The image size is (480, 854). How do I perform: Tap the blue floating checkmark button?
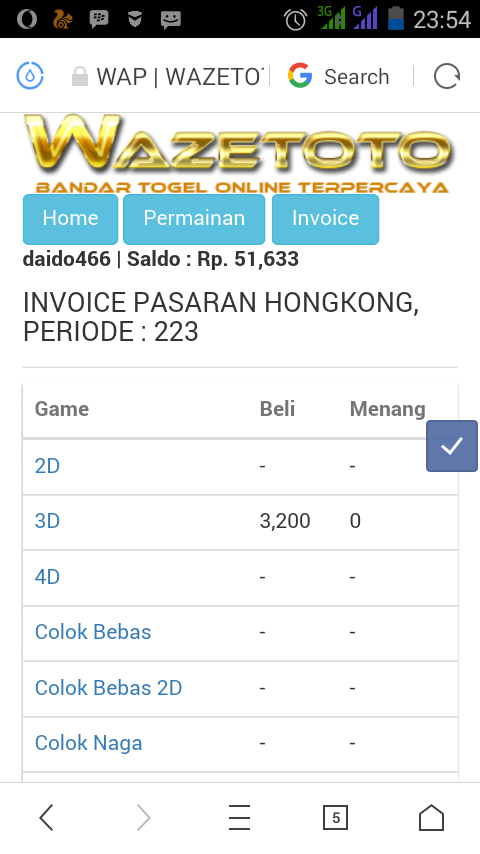point(452,446)
